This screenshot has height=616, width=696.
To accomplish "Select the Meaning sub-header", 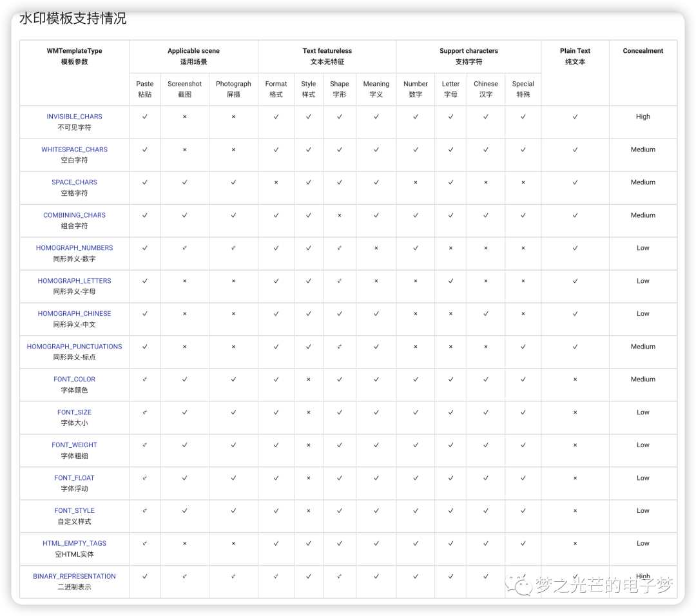I will (x=376, y=89).
